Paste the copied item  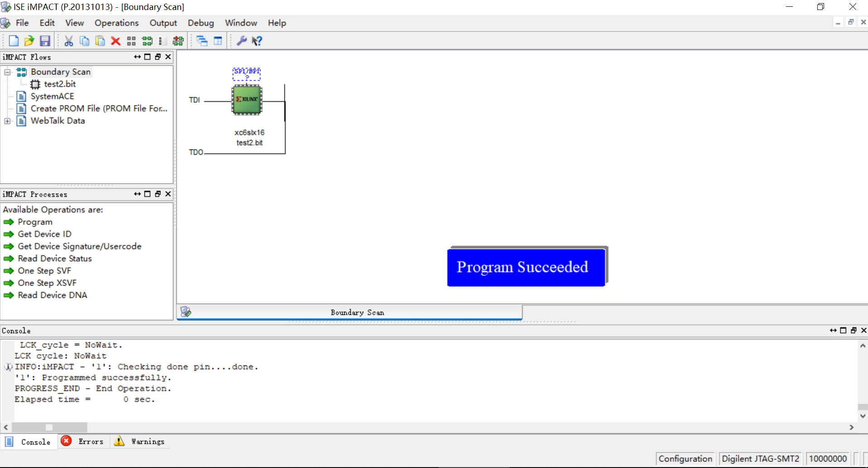100,41
